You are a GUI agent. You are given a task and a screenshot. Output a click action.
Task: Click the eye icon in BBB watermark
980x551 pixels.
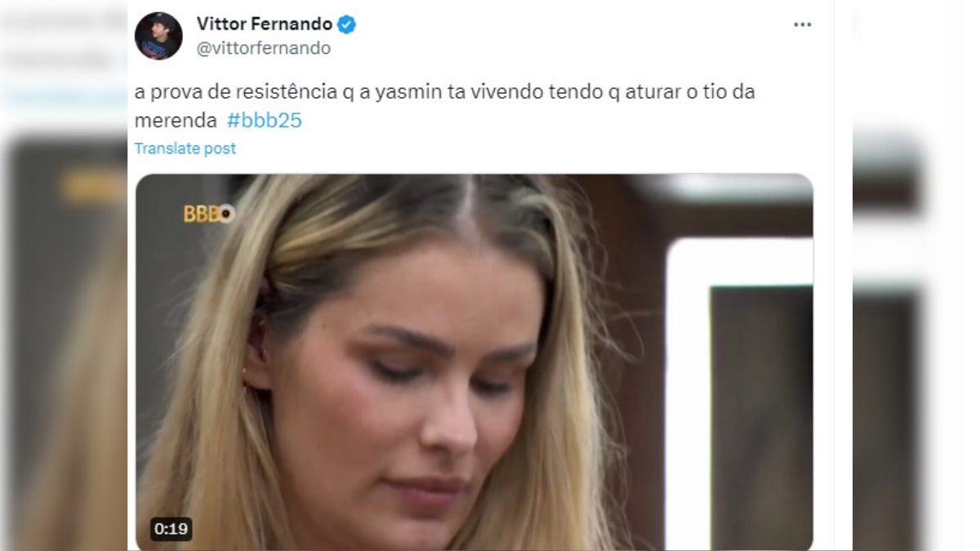(226, 214)
